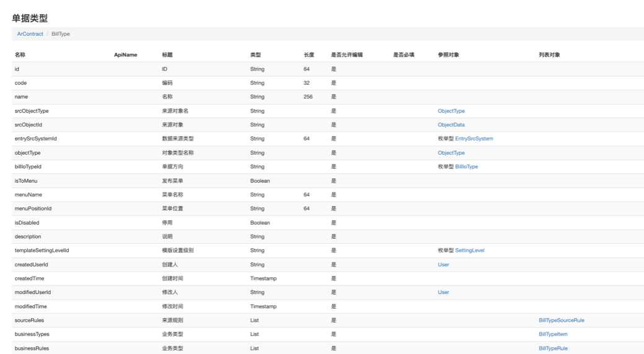
Task: Click User link in modifiedUserId row
Action: tap(443, 292)
